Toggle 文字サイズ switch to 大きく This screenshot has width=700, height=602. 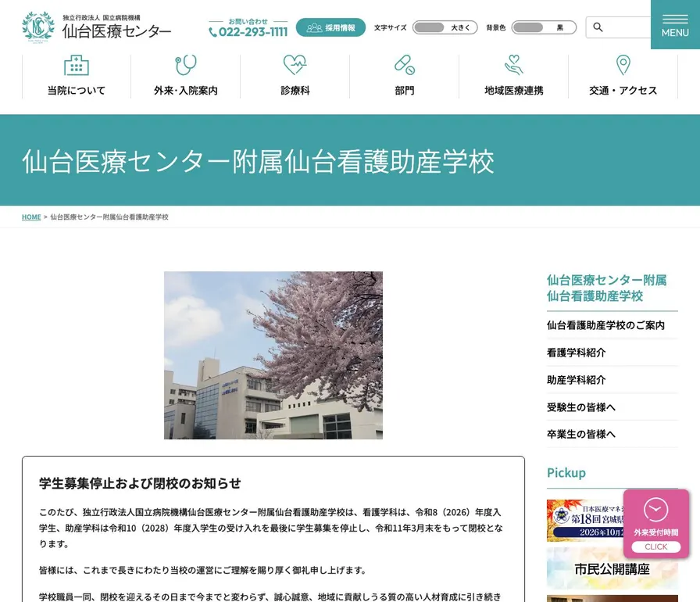[445, 27]
